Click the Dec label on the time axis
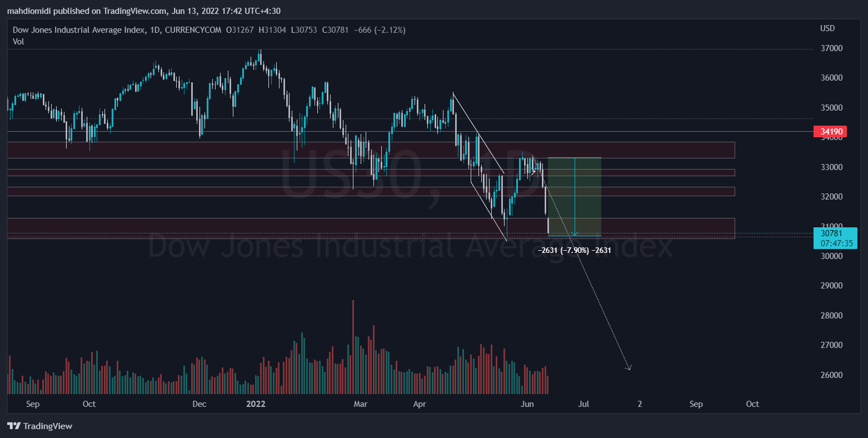 [x=199, y=404]
